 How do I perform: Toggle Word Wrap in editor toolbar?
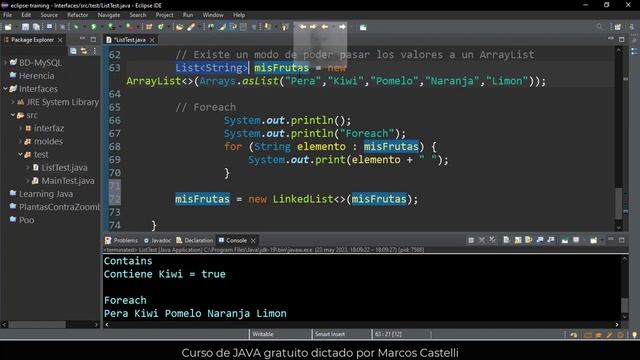(233, 27)
